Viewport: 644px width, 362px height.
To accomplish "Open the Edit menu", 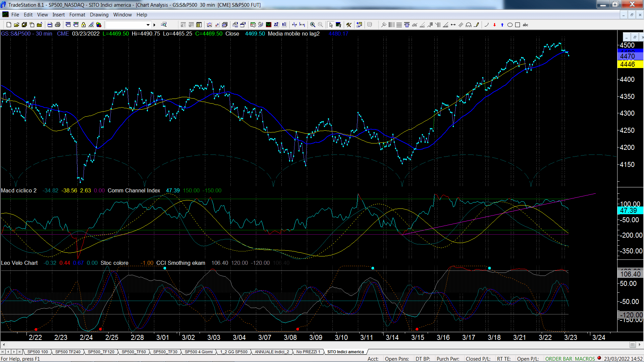I will pos(28,15).
